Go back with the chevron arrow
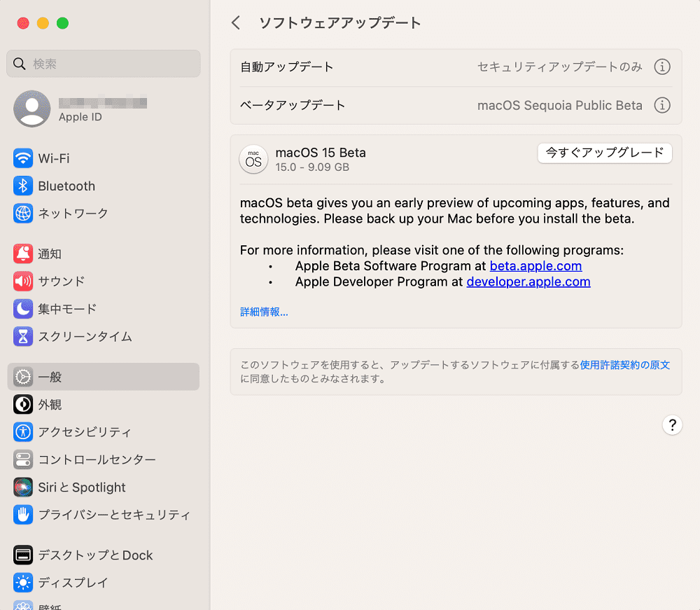 236,23
